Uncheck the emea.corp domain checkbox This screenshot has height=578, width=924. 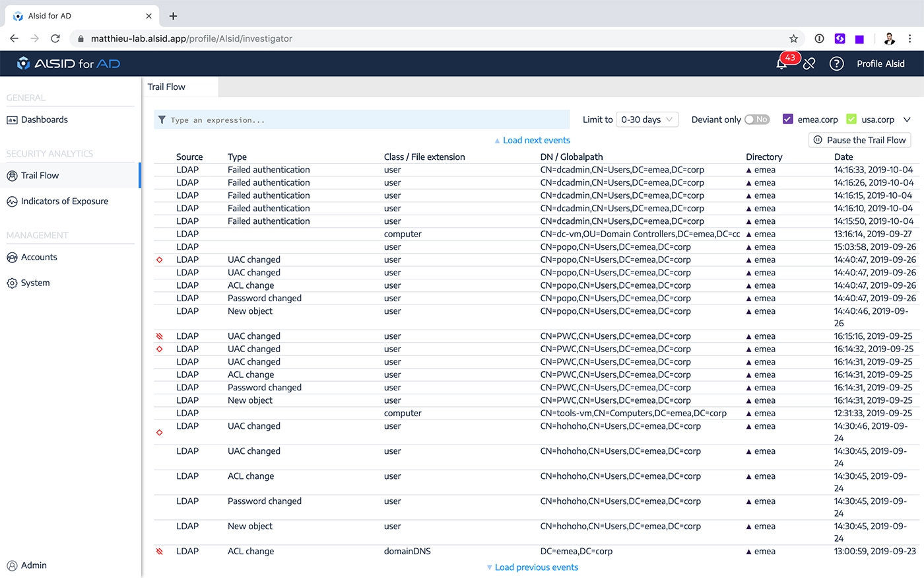pos(787,120)
